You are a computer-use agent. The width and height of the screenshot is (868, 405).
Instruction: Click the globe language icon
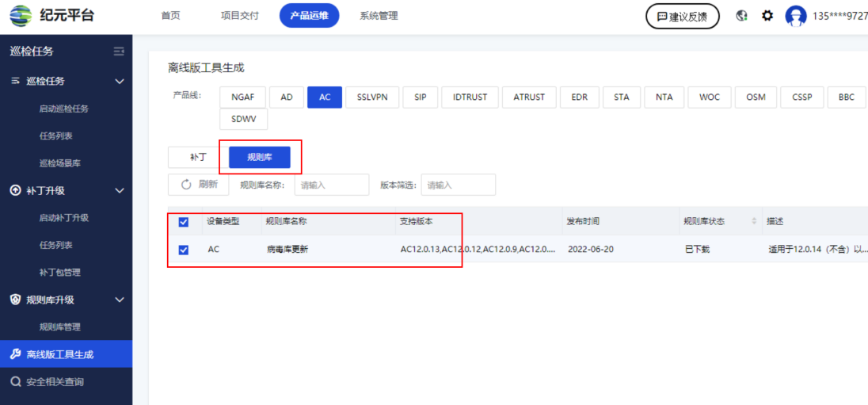click(742, 16)
